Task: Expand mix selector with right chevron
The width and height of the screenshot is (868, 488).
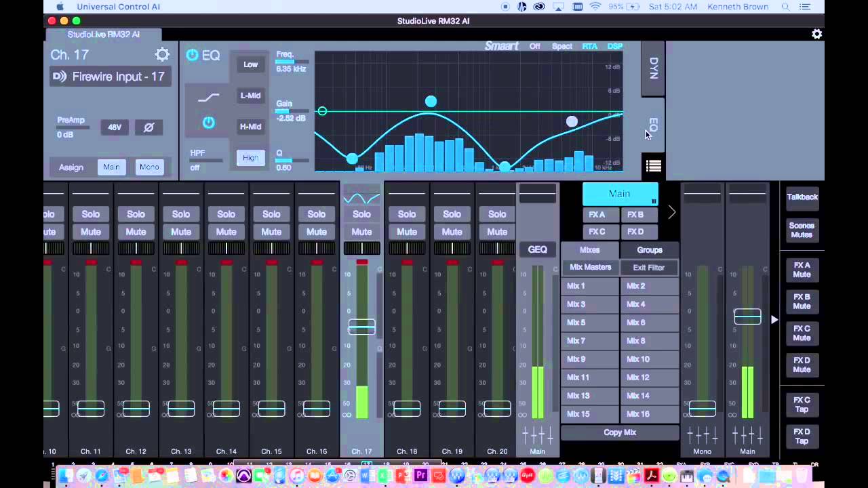Action: click(671, 213)
